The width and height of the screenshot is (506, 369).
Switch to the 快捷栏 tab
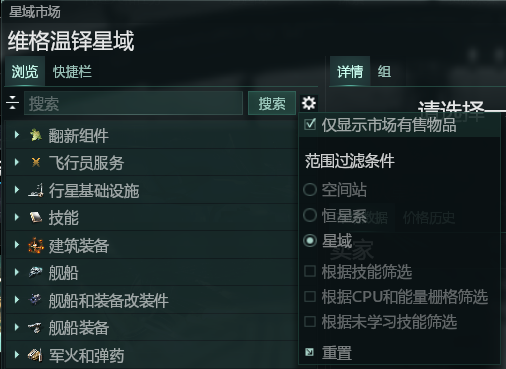(x=72, y=72)
